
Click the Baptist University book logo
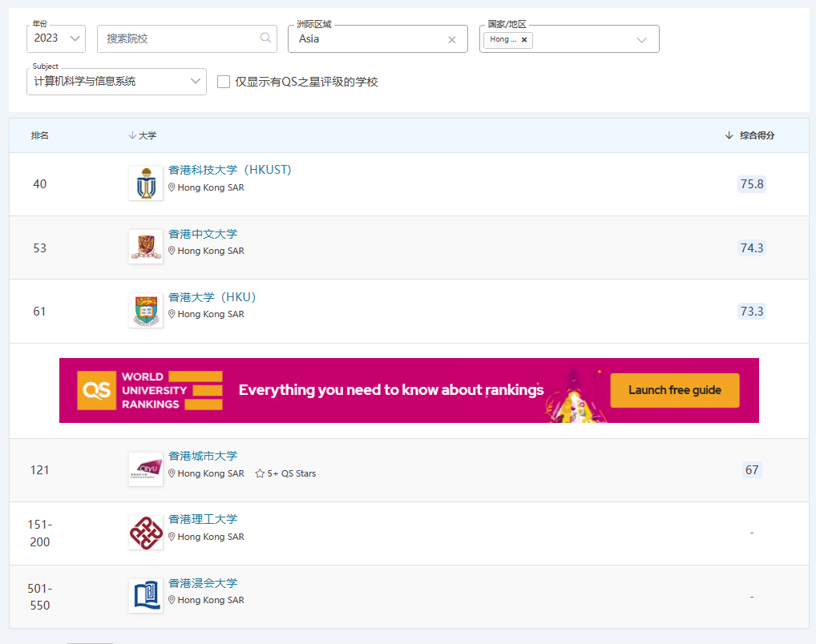pos(146,596)
